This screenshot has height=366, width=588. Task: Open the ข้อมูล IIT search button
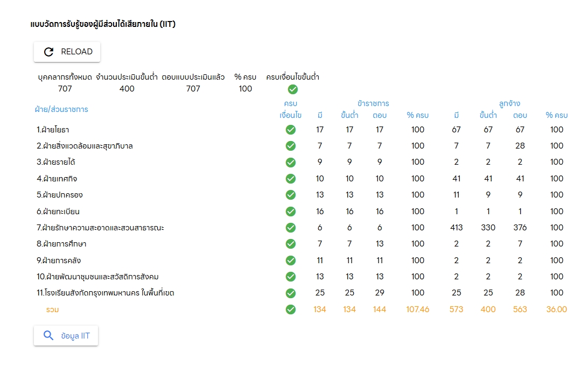[x=66, y=336]
